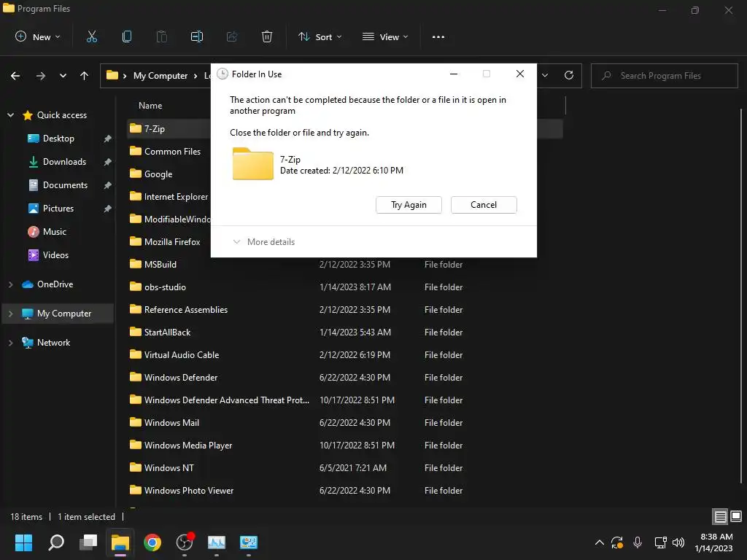The image size is (747, 560).
Task: Open the See more ellipsis menu
Action: click(438, 36)
